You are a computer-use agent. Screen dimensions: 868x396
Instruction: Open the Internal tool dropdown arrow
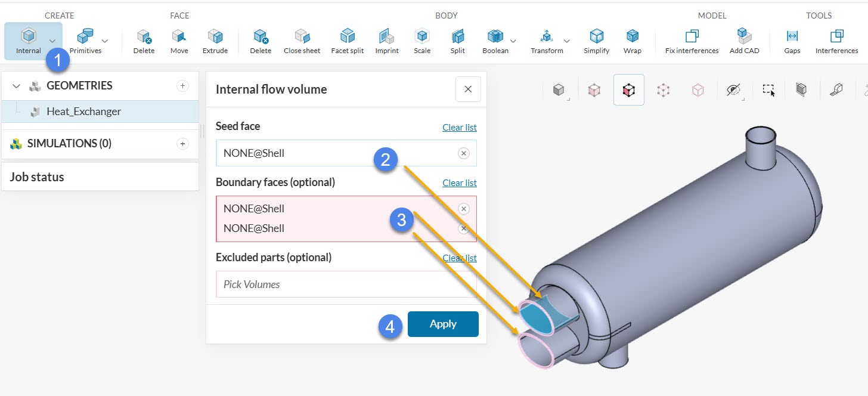click(x=52, y=41)
